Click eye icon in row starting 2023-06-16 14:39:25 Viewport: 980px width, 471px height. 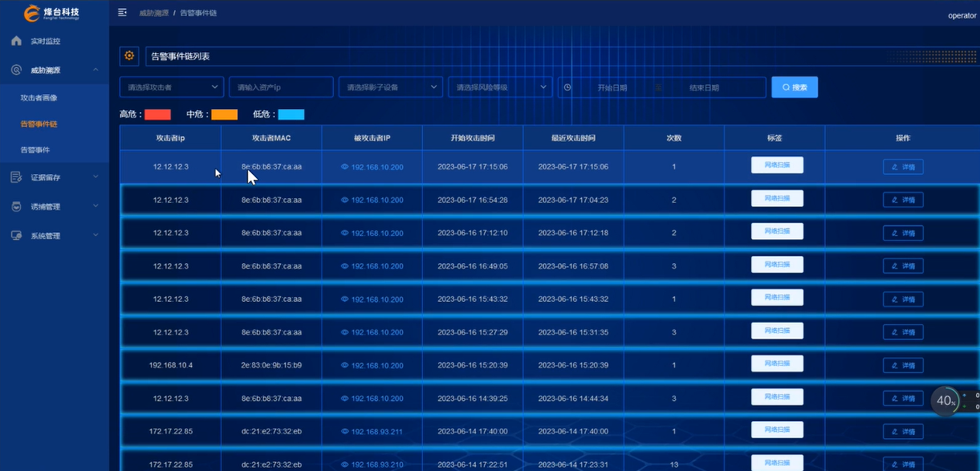pyautogui.click(x=345, y=398)
